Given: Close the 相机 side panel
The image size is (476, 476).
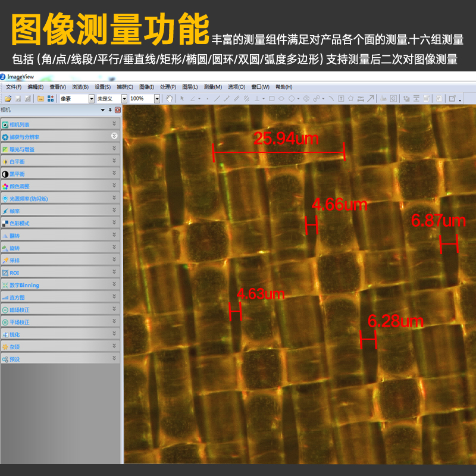Looking at the screenshot, I should pos(118,110).
